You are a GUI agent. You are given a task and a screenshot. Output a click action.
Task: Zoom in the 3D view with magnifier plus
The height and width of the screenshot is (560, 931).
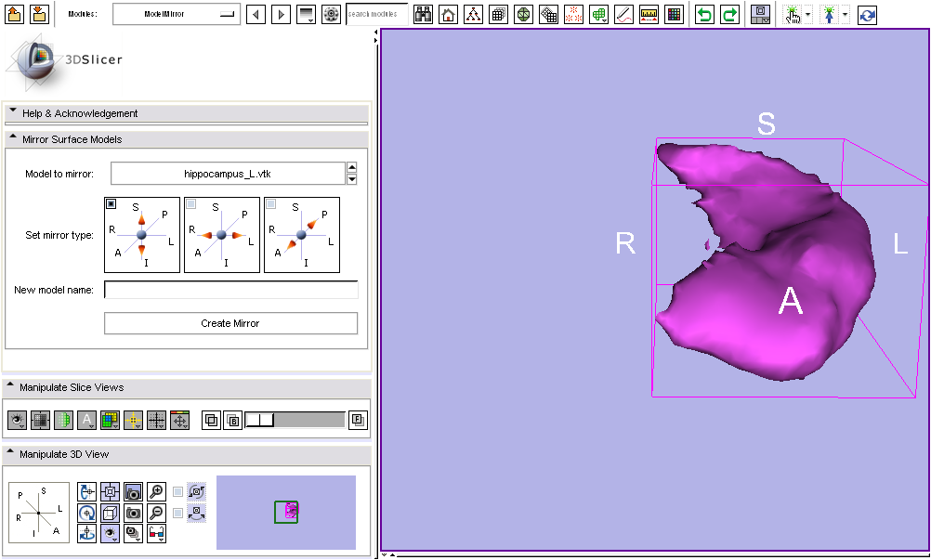[157, 492]
